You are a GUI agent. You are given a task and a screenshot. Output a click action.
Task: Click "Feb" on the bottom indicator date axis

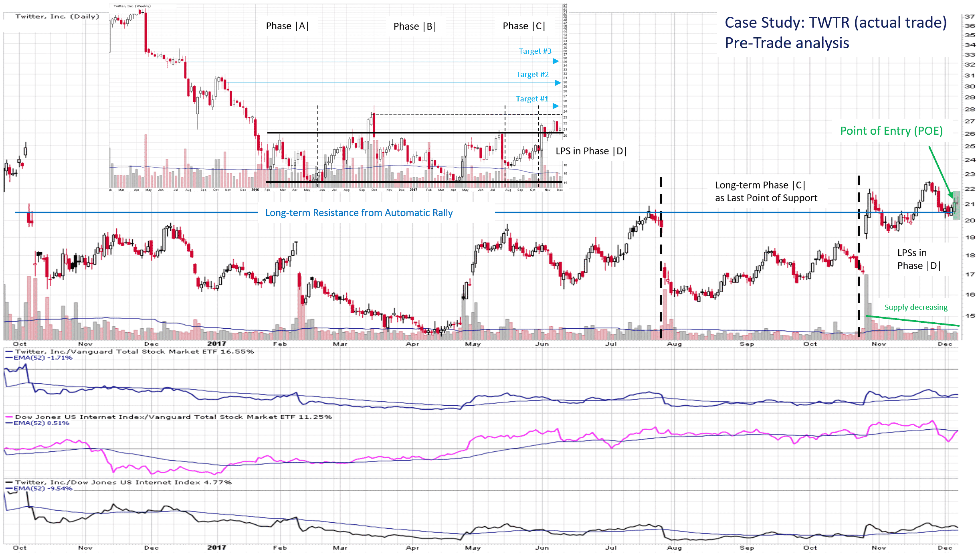280,548
